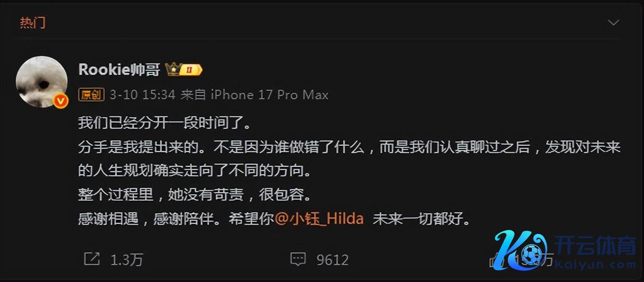Screen dimensions: 644x282
Task: Click the 3-10 15:34 timestamp
Action: [x=142, y=95]
